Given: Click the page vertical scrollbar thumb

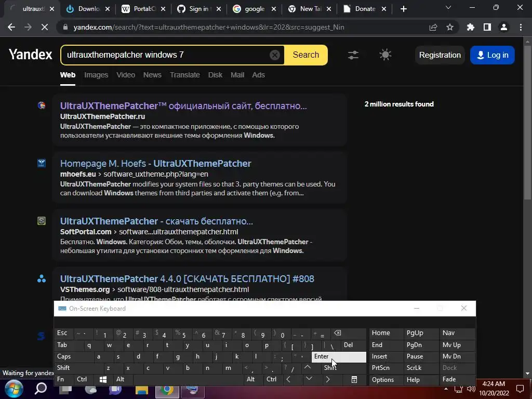Looking at the screenshot, I should (527, 122).
